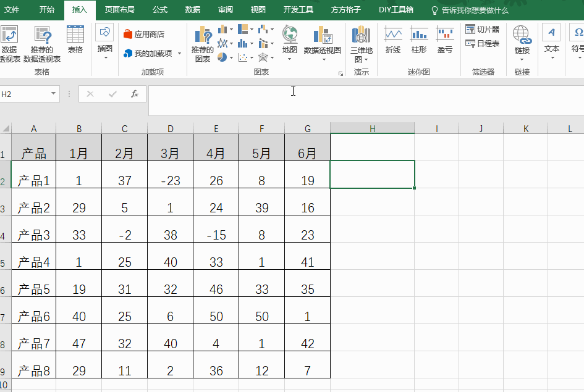Insert a 表格 table
The height and width of the screenshot is (392, 584).
click(75, 40)
